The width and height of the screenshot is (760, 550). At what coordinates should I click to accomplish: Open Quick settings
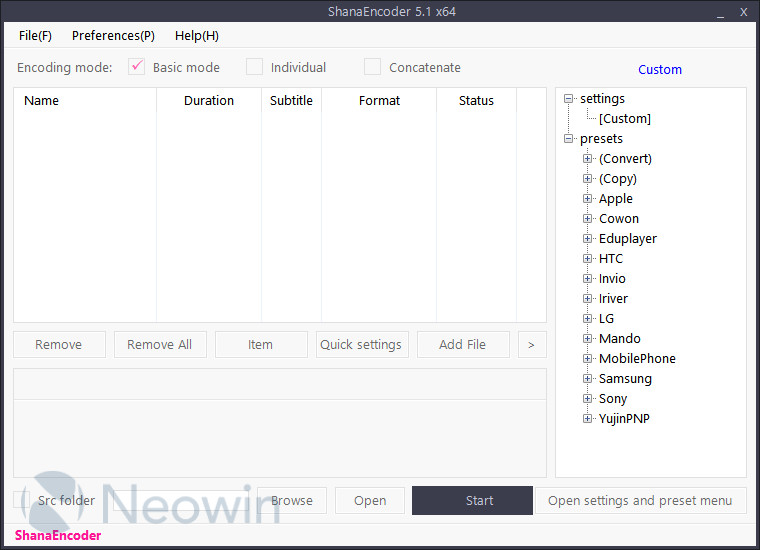(x=362, y=345)
